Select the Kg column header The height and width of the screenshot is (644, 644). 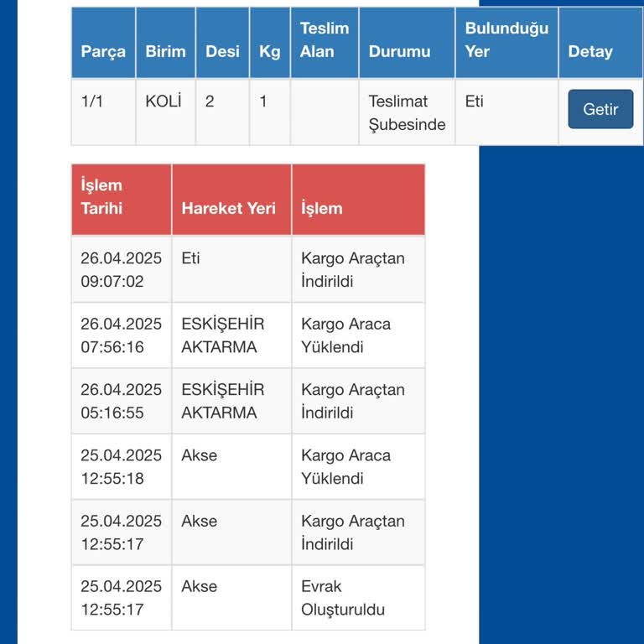point(270,43)
